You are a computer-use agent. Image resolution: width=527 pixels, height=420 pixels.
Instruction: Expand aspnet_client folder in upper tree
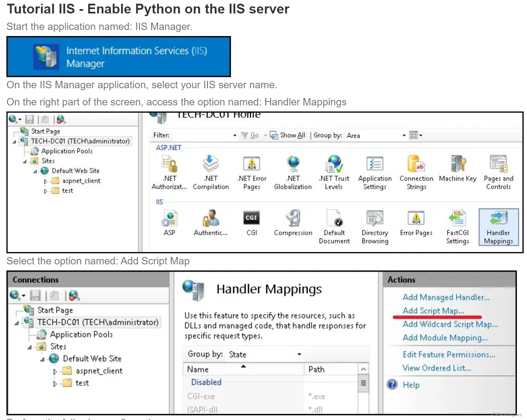pos(46,181)
